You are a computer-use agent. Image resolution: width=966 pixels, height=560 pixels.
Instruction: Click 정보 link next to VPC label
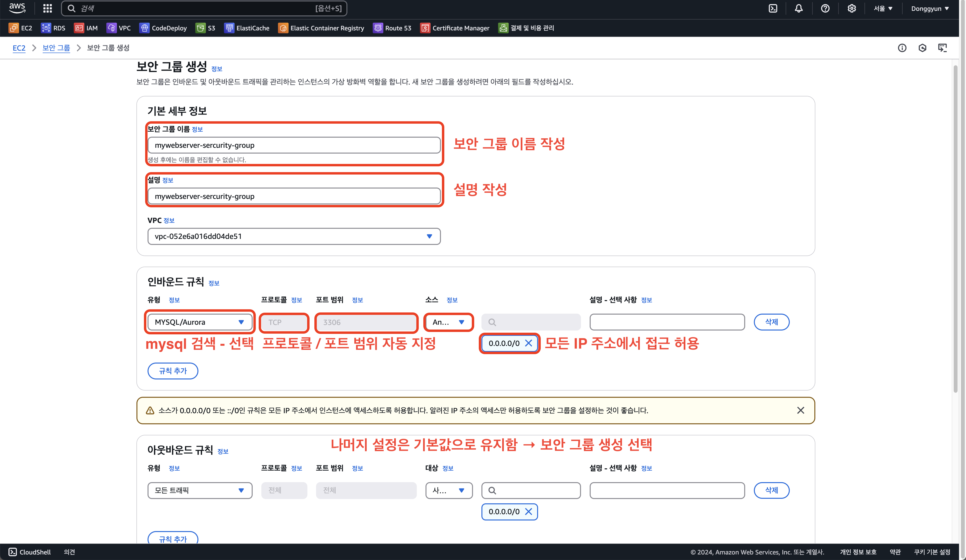pos(169,220)
